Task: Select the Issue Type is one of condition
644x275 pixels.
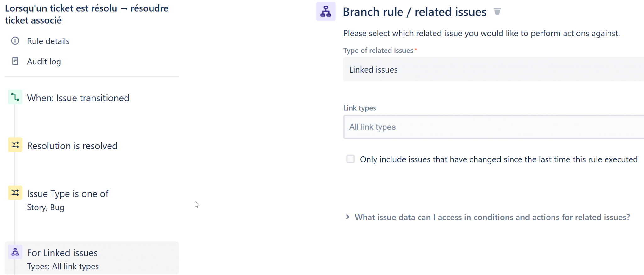Action: point(68,194)
